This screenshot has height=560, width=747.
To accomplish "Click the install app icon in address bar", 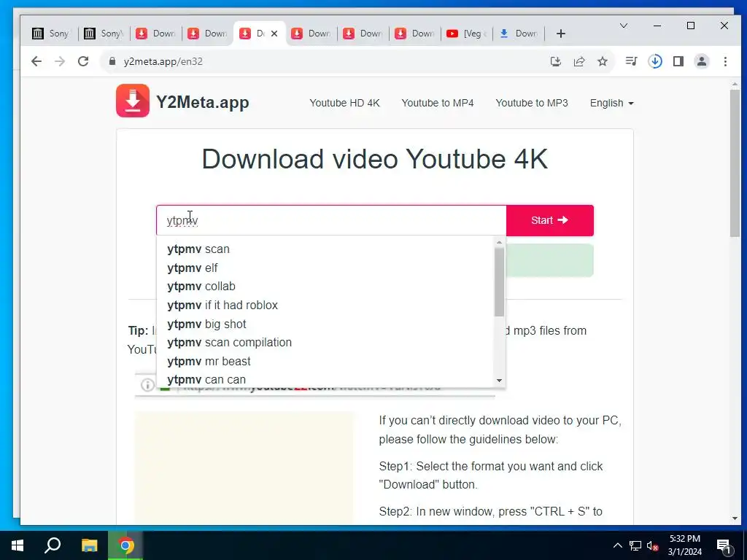I will (555, 61).
